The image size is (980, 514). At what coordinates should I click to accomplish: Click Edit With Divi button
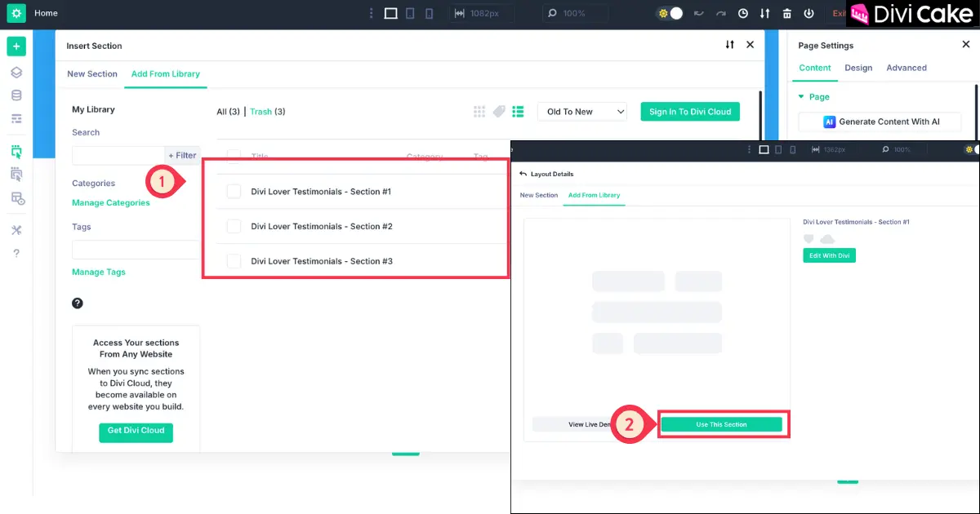click(829, 255)
